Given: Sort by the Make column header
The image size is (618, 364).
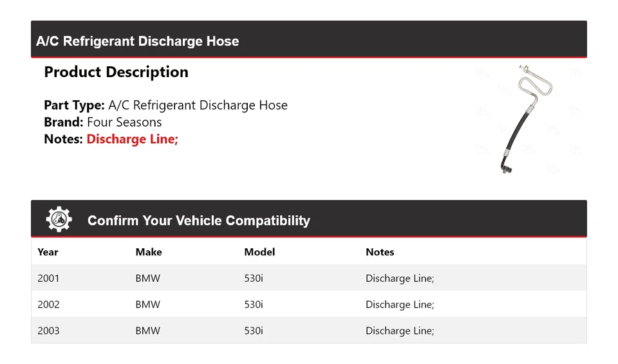Looking at the screenshot, I should [x=149, y=252].
